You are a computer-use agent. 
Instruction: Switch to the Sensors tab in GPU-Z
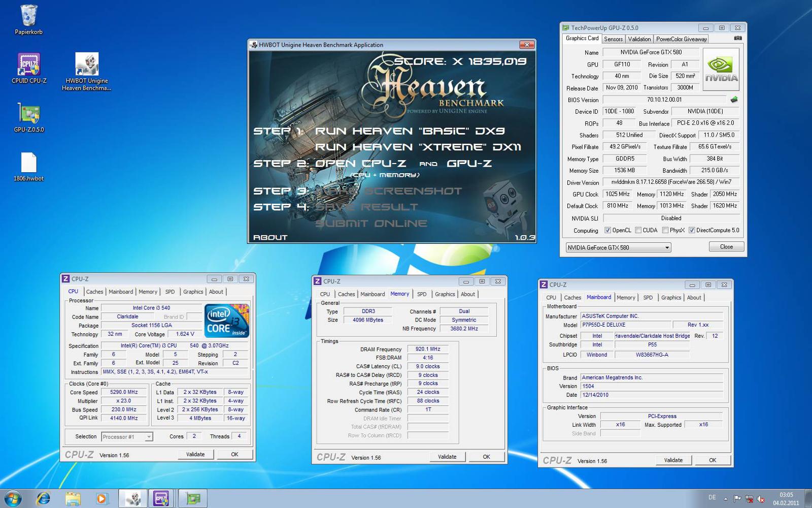click(x=613, y=39)
